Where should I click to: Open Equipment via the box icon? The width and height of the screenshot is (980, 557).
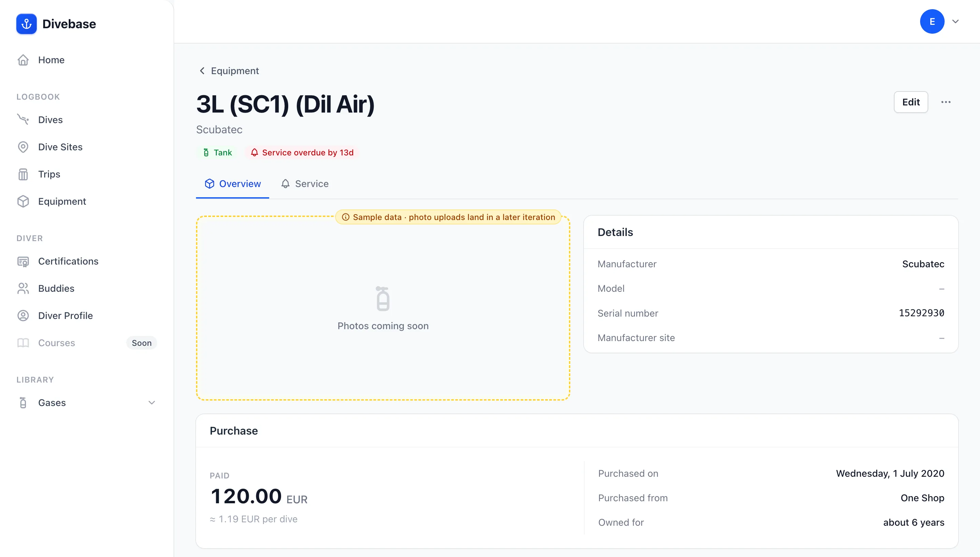[23, 201]
